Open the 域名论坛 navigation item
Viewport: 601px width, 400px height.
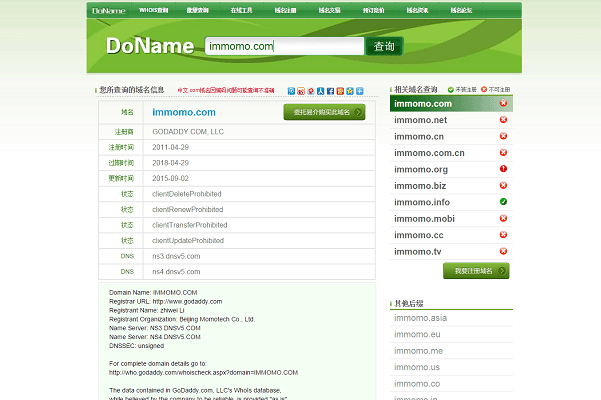[461, 10]
